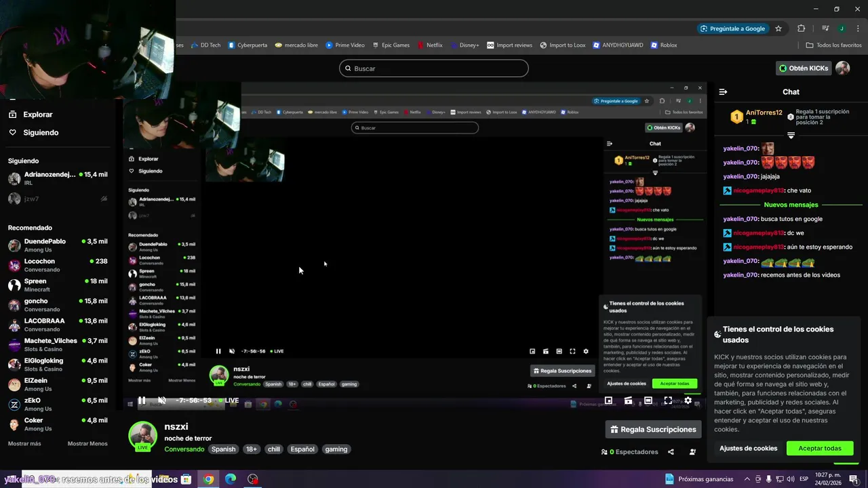868x488 pixels.
Task: Open media control icon in browser toolbar
Action: pyautogui.click(x=825, y=28)
